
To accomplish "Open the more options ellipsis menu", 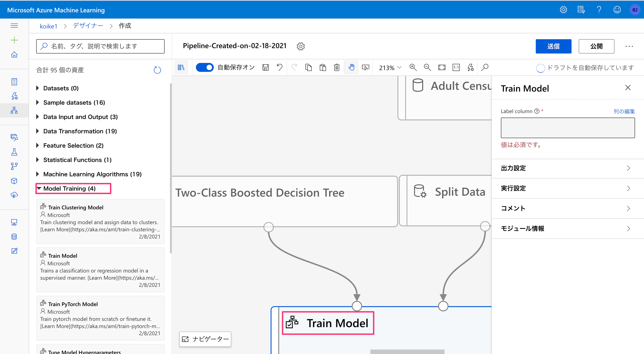I will [x=629, y=46].
